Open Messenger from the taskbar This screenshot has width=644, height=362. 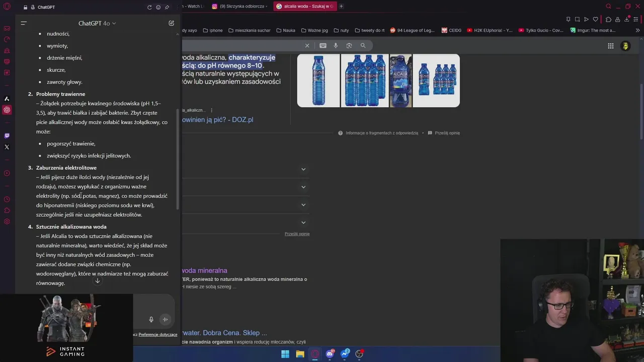345,354
